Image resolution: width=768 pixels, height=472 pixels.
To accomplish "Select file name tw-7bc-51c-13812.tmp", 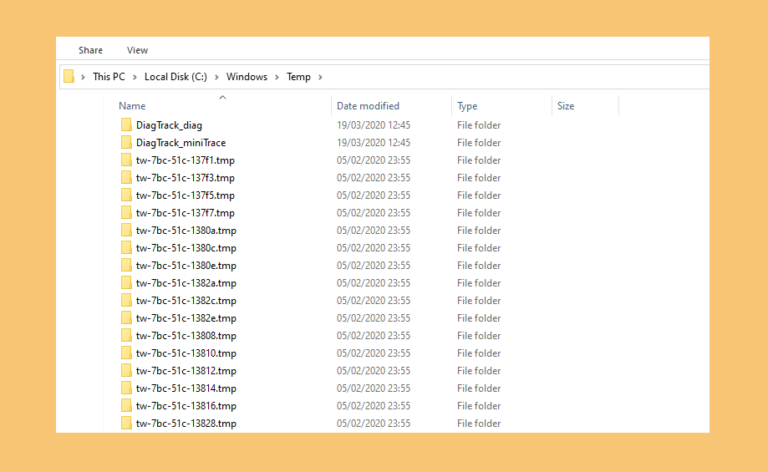I will (x=186, y=371).
